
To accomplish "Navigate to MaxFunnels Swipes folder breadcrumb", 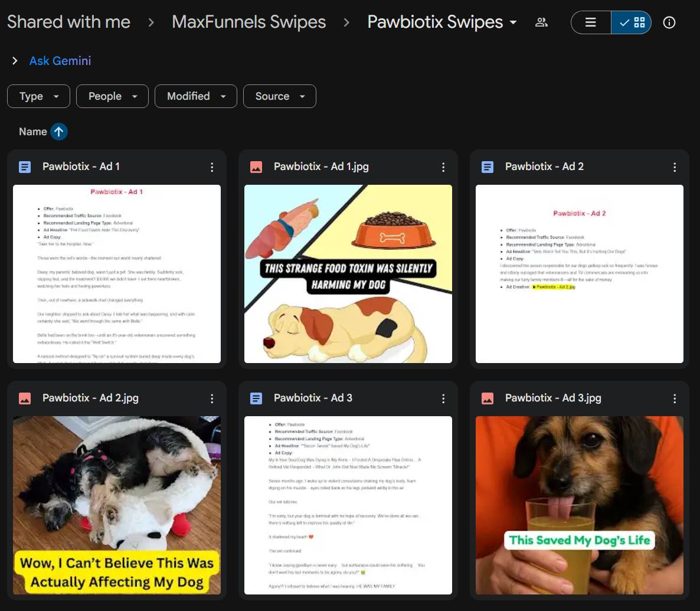I will (248, 22).
